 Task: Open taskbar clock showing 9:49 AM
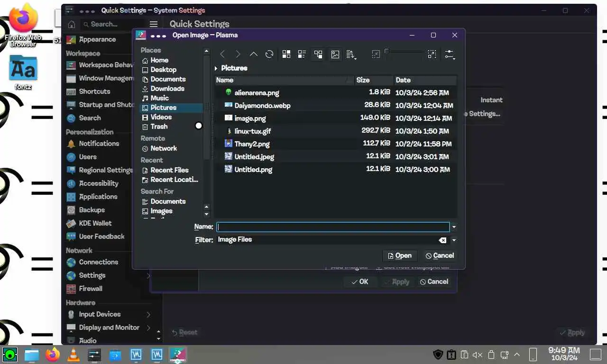564,354
